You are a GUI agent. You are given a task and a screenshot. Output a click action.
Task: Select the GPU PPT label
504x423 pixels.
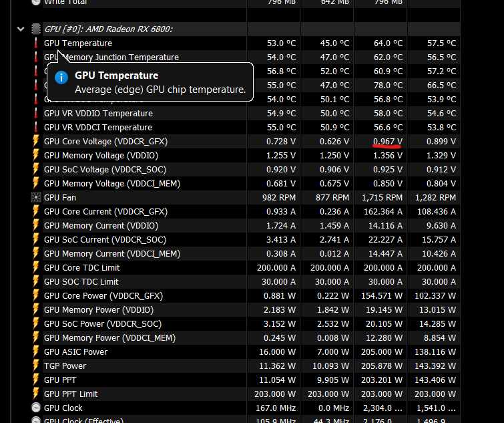pos(60,380)
